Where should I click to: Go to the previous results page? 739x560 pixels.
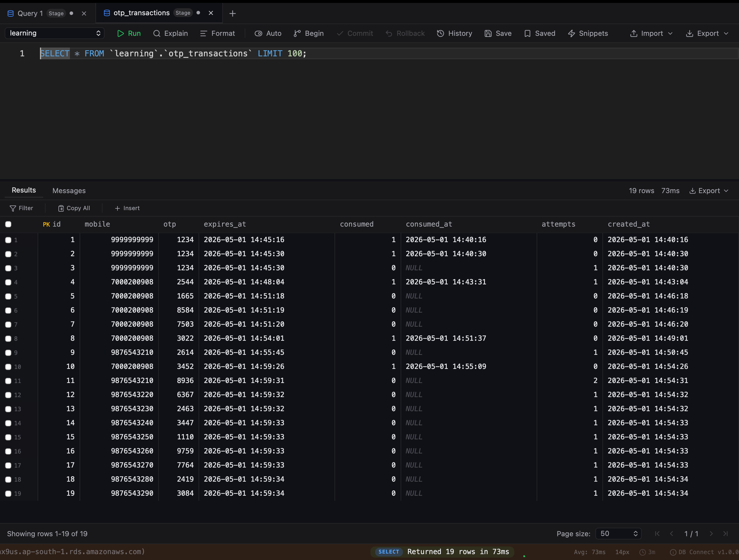671,534
